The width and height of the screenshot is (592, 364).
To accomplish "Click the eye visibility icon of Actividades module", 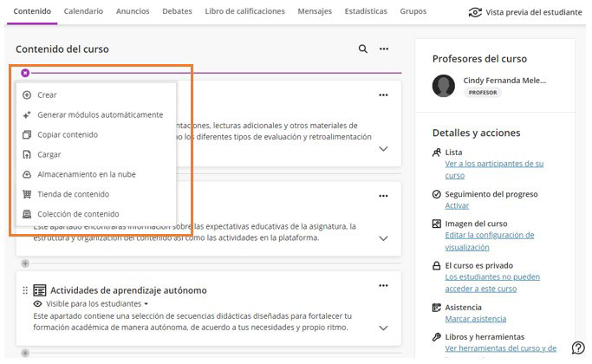I will pos(37,304).
